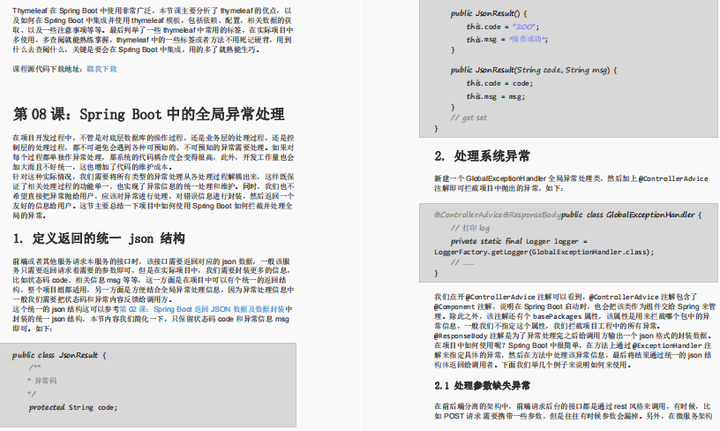Click paragraph starting @ResponseBody 注解是为了

coord(574,350)
